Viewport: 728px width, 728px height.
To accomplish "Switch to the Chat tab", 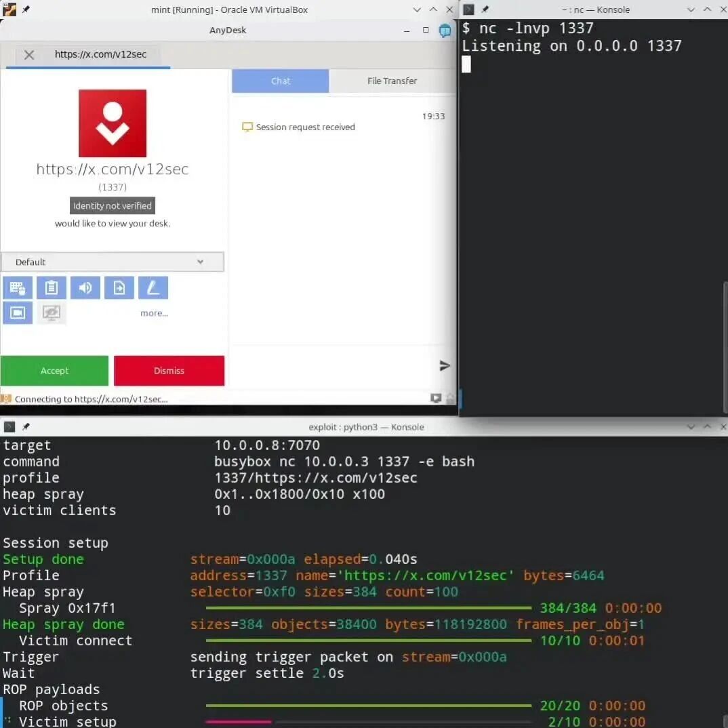I will point(281,81).
